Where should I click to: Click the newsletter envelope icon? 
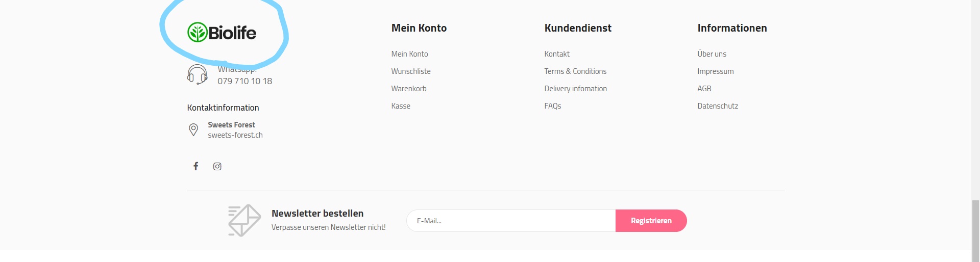244,220
